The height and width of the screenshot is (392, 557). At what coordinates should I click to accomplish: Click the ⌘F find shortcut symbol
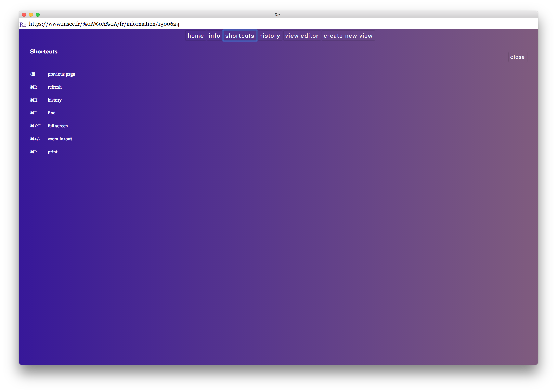click(x=33, y=113)
